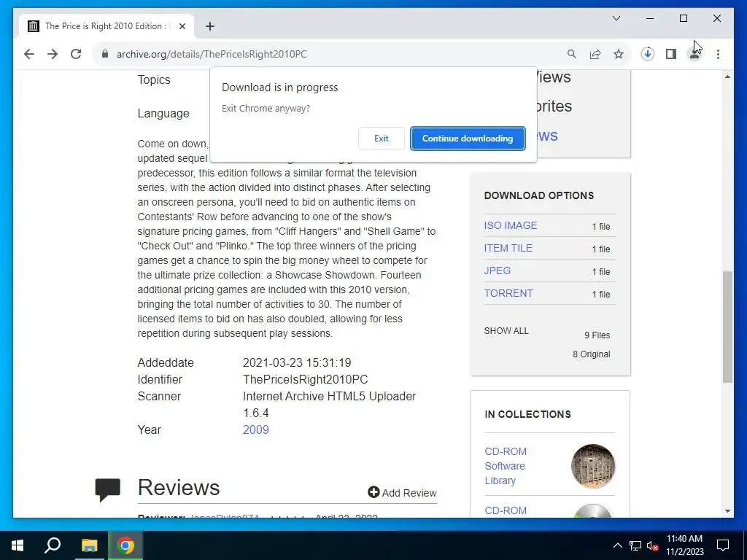The height and width of the screenshot is (560, 747).
Task: Bookmark this page with the star
Action: tap(619, 54)
